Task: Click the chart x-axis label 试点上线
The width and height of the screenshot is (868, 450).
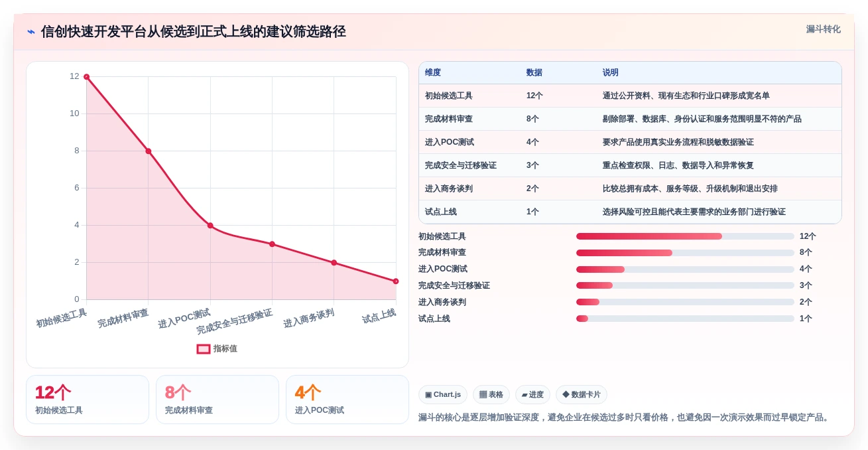Action: pos(379,316)
